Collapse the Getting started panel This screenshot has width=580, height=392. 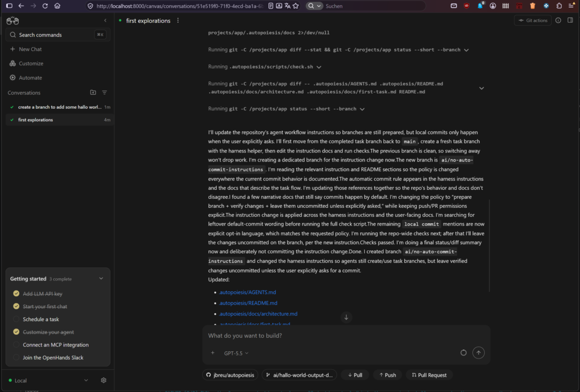pyautogui.click(x=101, y=279)
